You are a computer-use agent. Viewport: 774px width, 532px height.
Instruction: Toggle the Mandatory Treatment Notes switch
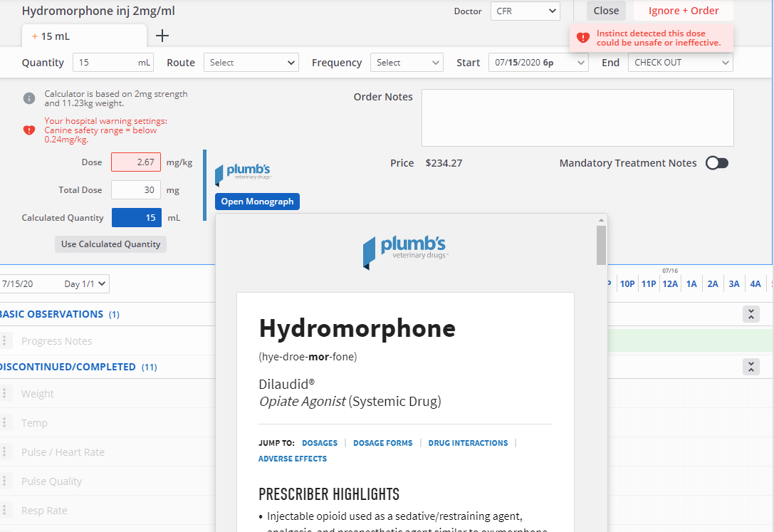716,162
